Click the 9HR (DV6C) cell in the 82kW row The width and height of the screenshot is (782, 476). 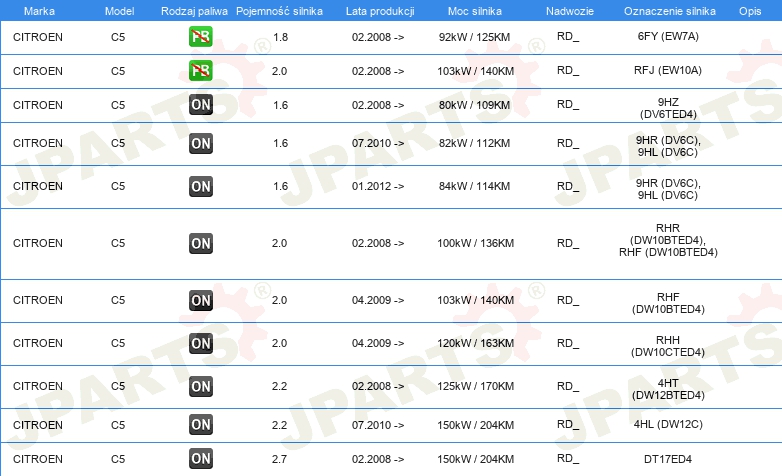[x=668, y=146]
